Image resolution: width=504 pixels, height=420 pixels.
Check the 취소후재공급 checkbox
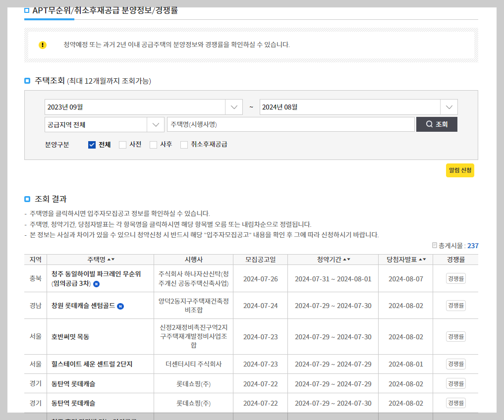click(184, 145)
